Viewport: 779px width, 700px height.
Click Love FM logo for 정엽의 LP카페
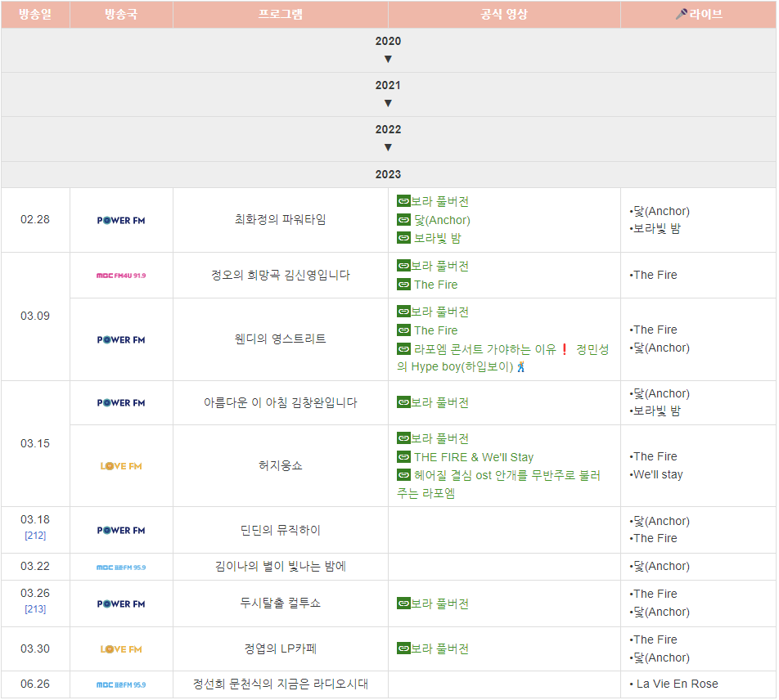121,649
